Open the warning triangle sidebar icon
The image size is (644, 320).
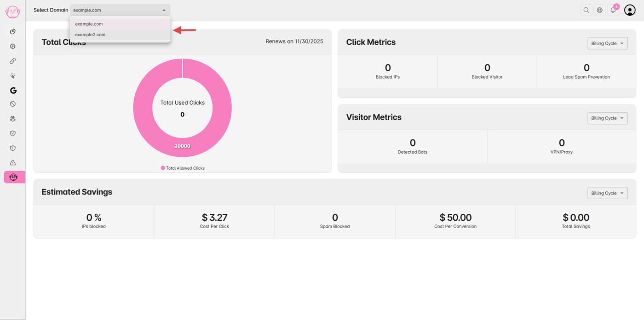coord(13,163)
